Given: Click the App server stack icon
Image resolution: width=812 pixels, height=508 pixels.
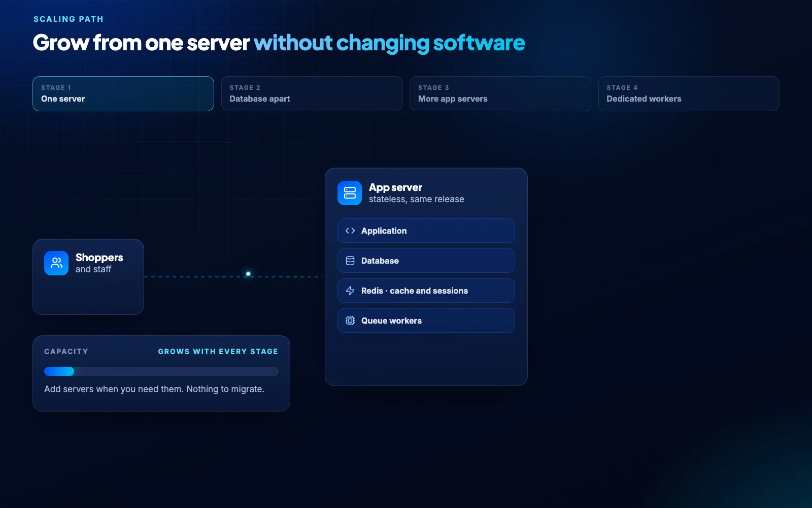Looking at the screenshot, I should click(350, 193).
